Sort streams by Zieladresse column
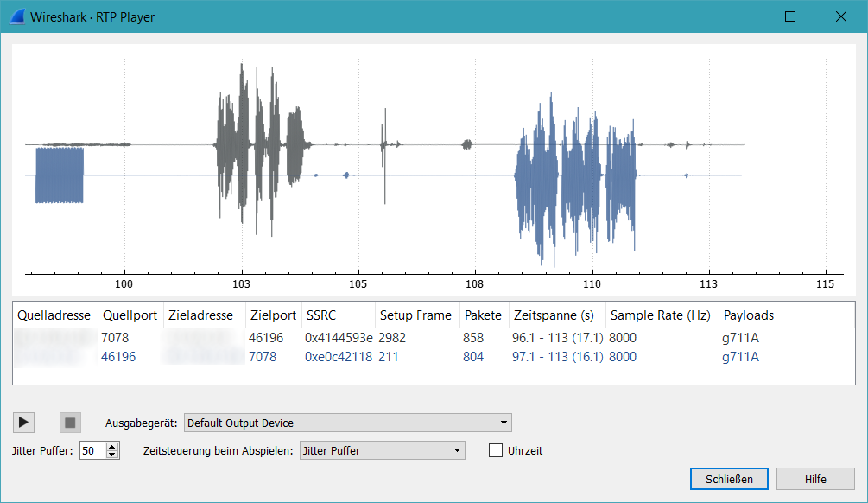868x503 pixels. click(205, 315)
